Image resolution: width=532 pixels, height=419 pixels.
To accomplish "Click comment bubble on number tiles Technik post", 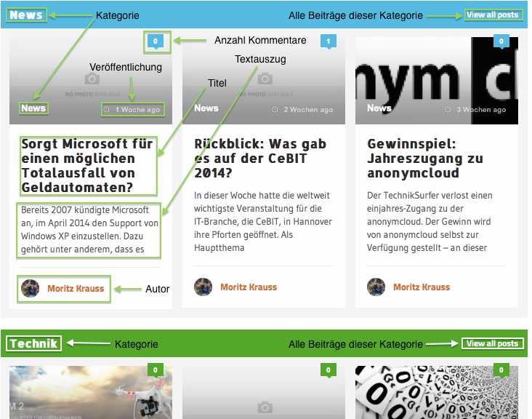I will pyautogui.click(x=501, y=370).
